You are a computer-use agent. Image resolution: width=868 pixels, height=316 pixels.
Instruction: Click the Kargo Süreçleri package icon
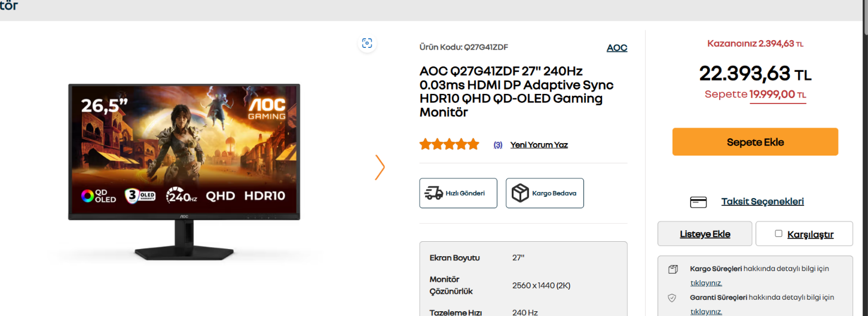(x=673, y=269)
